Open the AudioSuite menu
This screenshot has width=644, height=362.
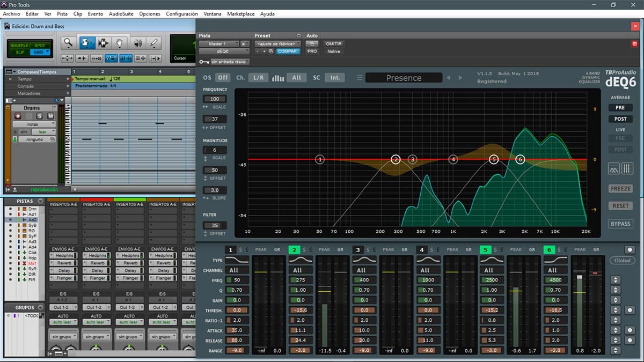(121, 13)
